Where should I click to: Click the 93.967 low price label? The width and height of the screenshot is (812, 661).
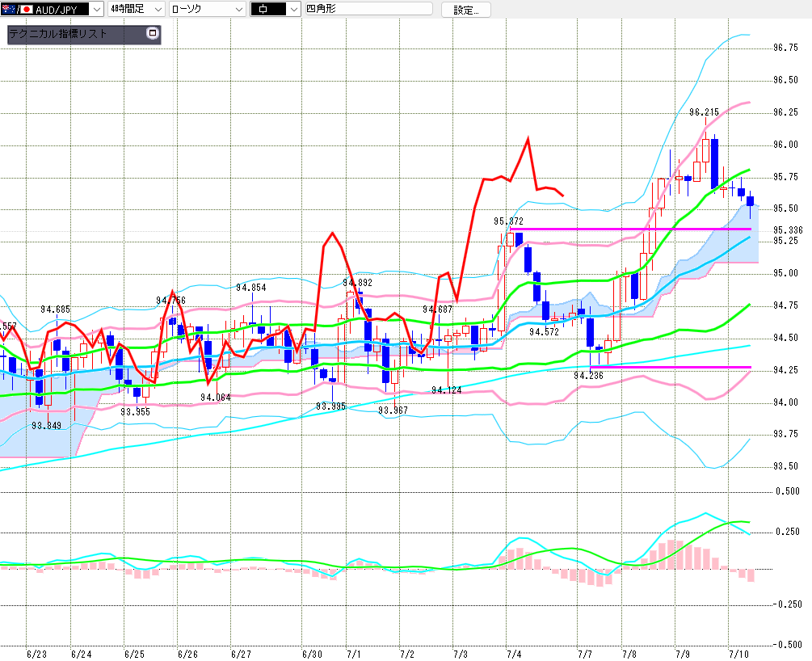point(393,410)
